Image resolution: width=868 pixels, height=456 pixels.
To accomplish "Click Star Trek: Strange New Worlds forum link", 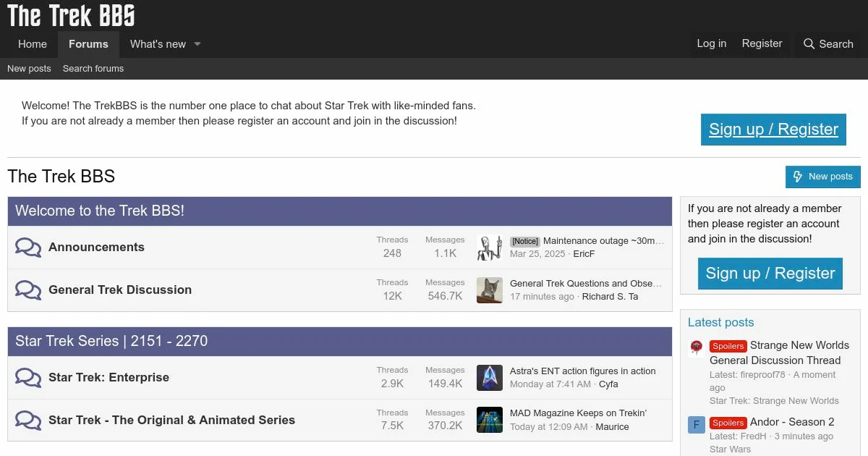I will [774, 401].
